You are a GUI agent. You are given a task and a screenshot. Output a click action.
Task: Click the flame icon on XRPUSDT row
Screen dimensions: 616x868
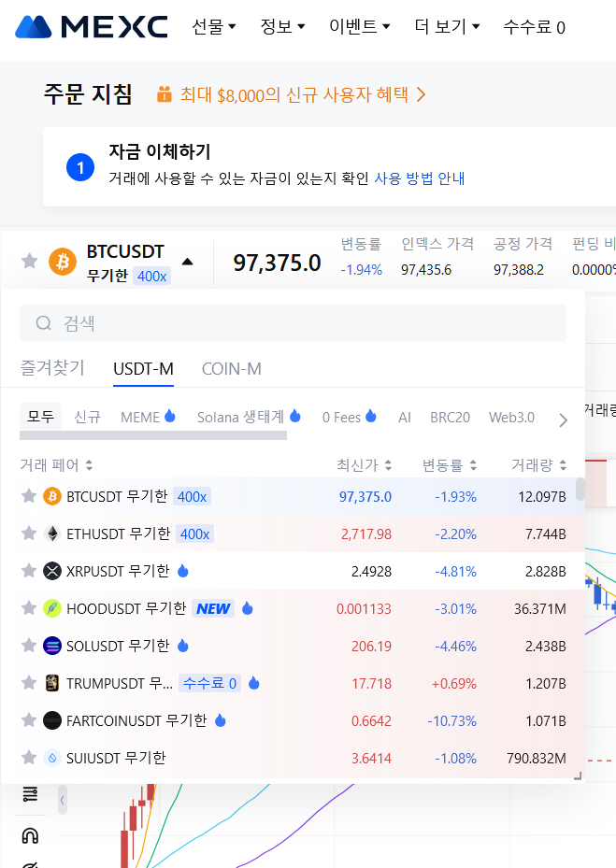(183, 570)
